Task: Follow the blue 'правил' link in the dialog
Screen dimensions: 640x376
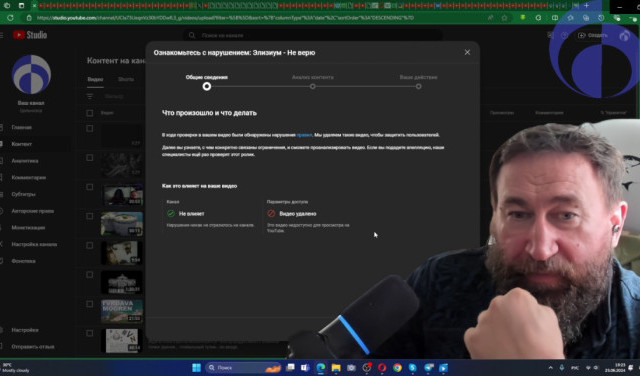Action: pyautogui.click(x=304, y=135)
